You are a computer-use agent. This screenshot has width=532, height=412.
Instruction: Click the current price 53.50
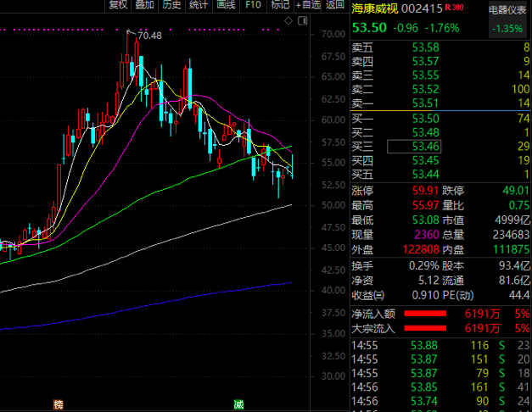tap(369, 27)
